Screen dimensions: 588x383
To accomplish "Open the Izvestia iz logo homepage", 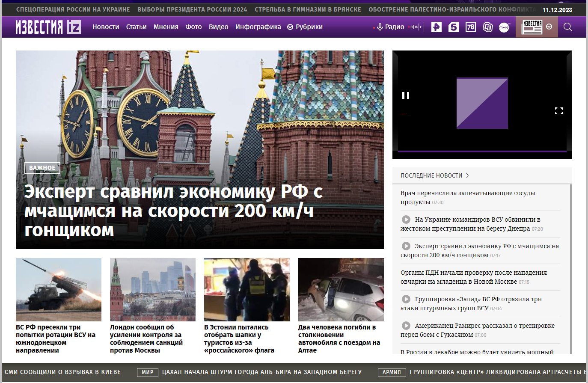I will pos(48,27).
